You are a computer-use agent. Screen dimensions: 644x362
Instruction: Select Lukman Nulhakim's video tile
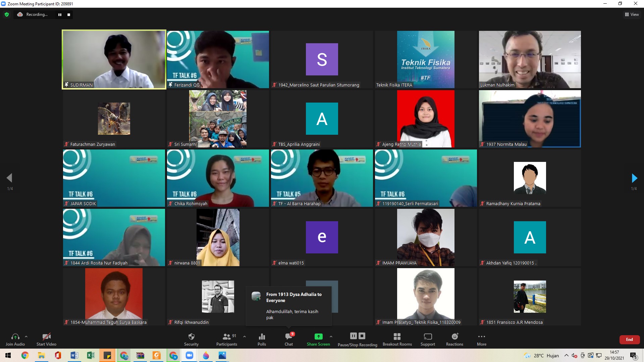(x=530, y=60)
